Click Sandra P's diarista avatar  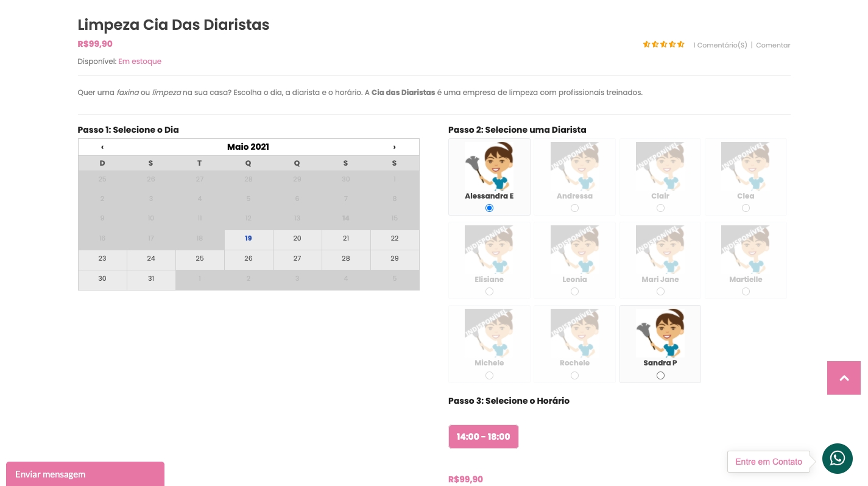pos(660,333)
